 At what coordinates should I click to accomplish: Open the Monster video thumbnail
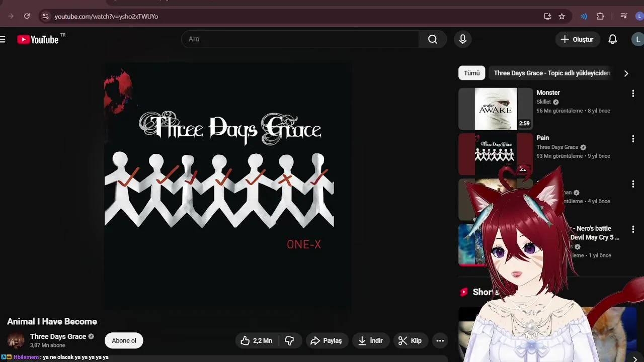[x=496, y=109]
